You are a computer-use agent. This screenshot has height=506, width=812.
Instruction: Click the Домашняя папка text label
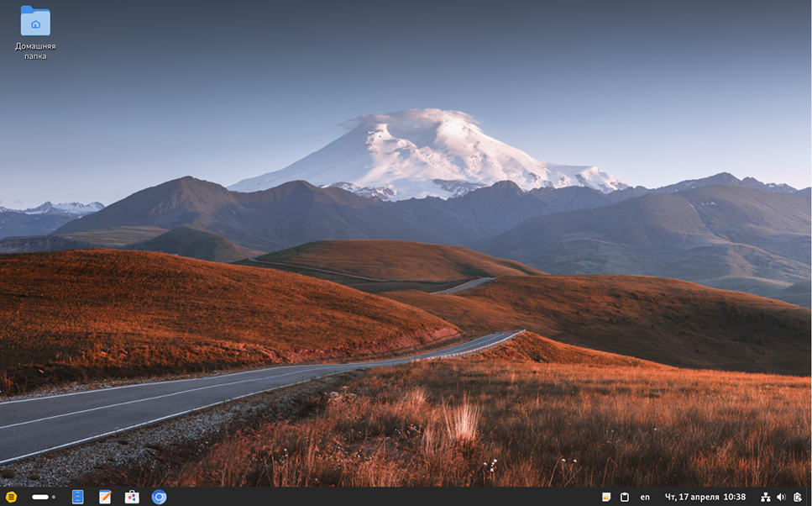[35, 50]
